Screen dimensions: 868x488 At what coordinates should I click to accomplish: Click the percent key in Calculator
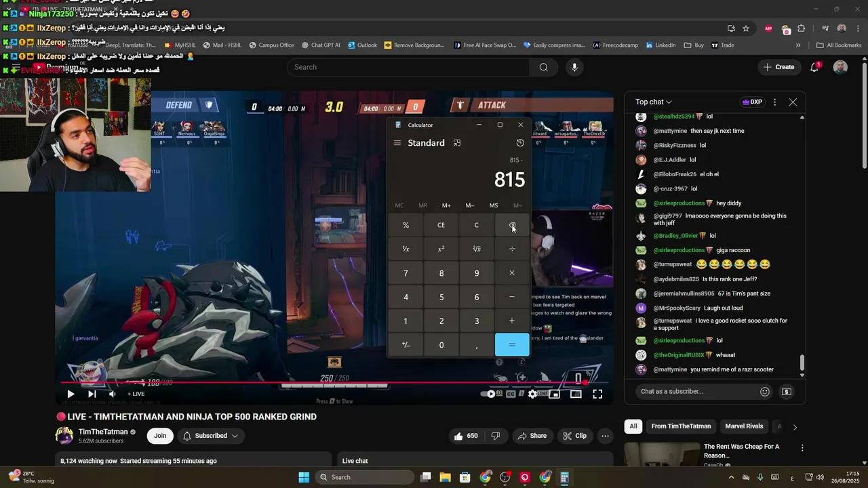(406, 225)
